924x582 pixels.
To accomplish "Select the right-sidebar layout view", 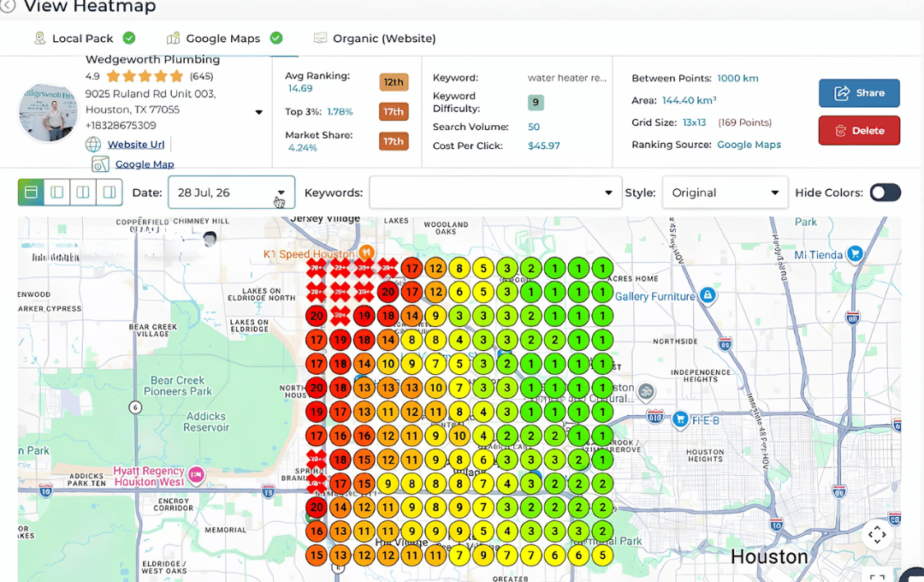I will click(109, 193).
